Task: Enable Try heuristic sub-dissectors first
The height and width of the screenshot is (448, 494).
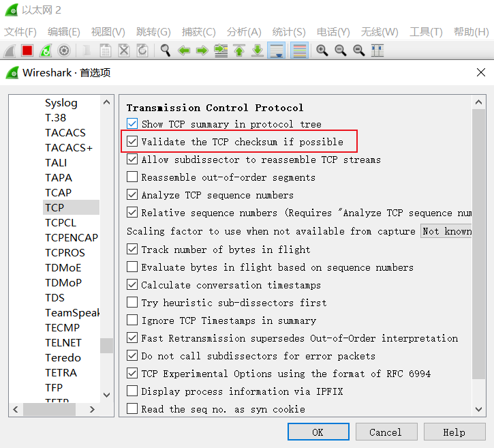Action: (132, 302)
